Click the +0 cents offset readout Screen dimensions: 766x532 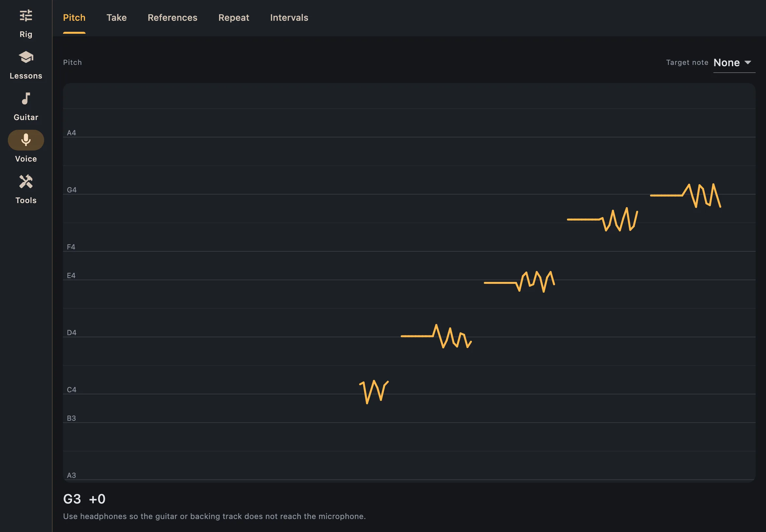tap(97, 499)
